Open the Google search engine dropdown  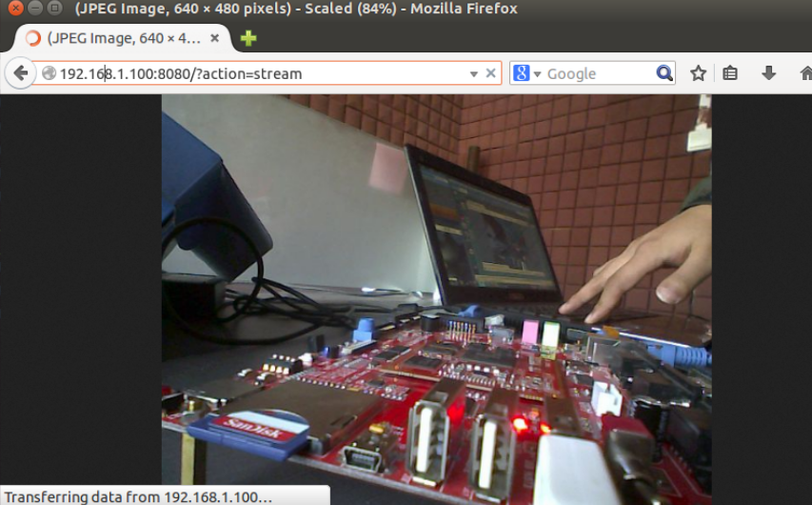click(x=526, y=73)
